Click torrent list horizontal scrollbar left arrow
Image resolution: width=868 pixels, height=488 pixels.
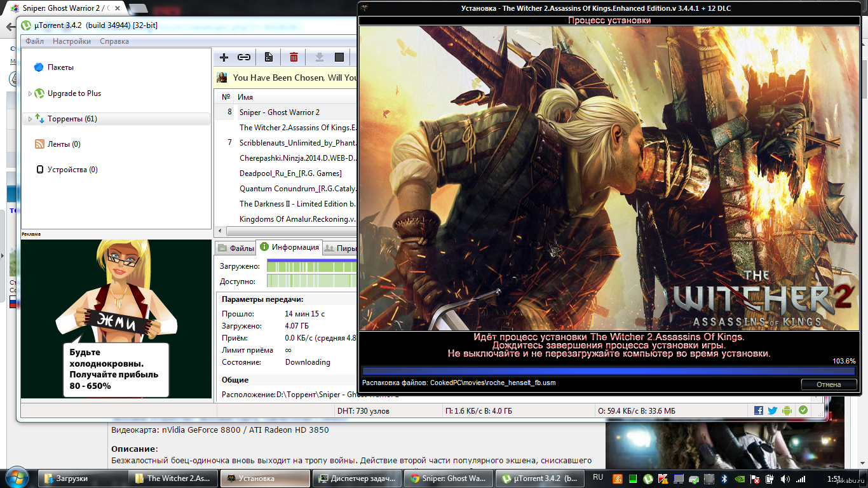tap(220, 231)
